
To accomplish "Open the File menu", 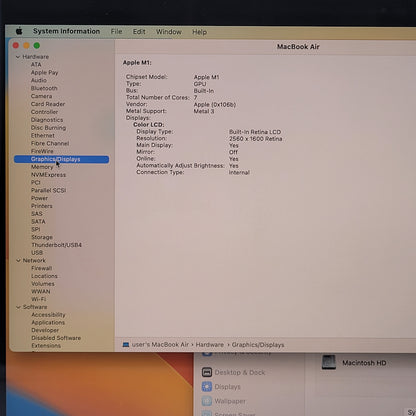I will (116, 32).
